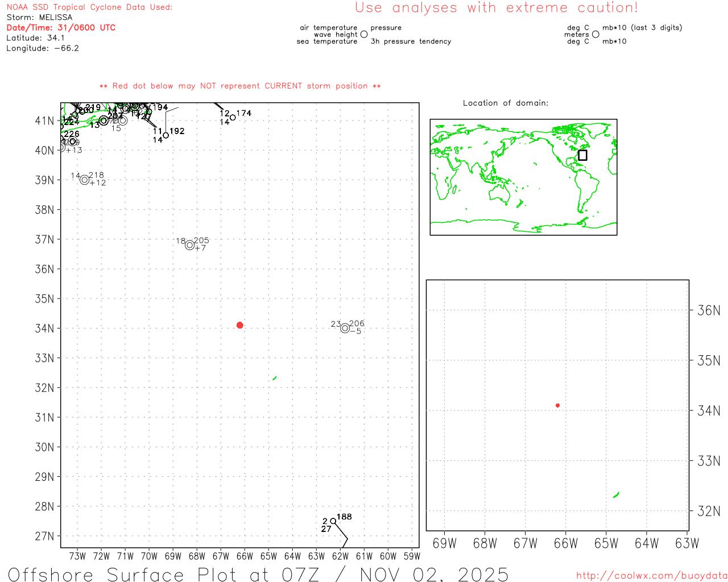
Task: Click the 'wave height' legend label
Action: click(336, 35)
